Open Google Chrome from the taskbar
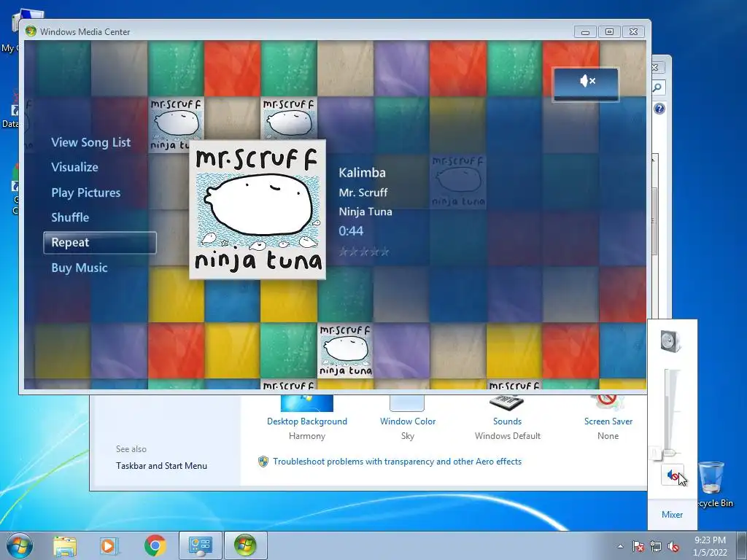The height and width of the screenshot is (560, 747). 155,545
